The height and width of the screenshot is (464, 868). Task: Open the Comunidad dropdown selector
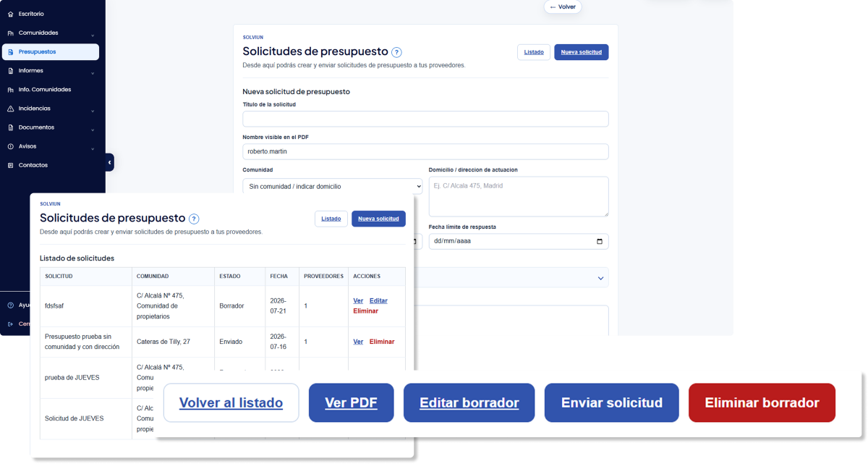[x=332, y=186]
